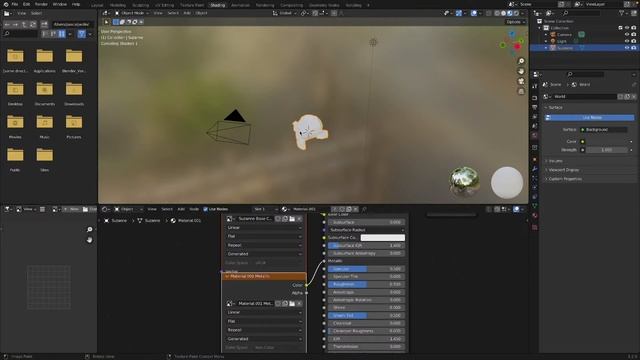
Task: Click Background surface shader field
Action: (x=604, y=130)
